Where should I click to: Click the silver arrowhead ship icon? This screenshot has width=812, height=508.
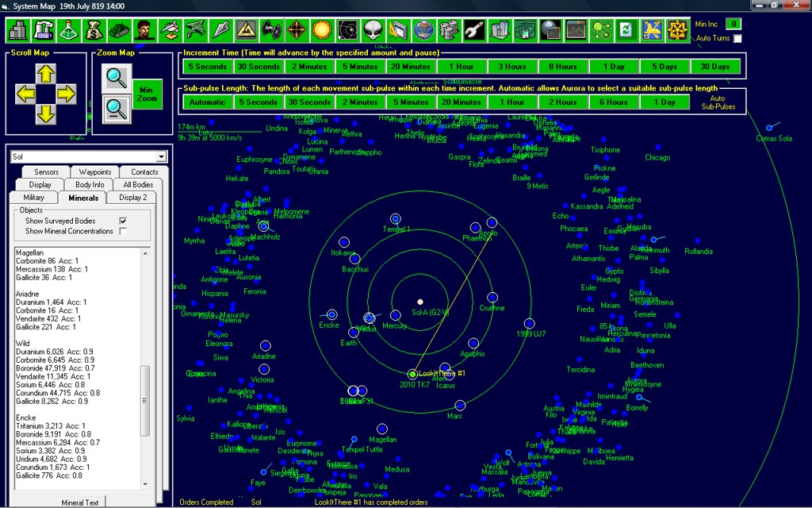click(x=220, y=30)
